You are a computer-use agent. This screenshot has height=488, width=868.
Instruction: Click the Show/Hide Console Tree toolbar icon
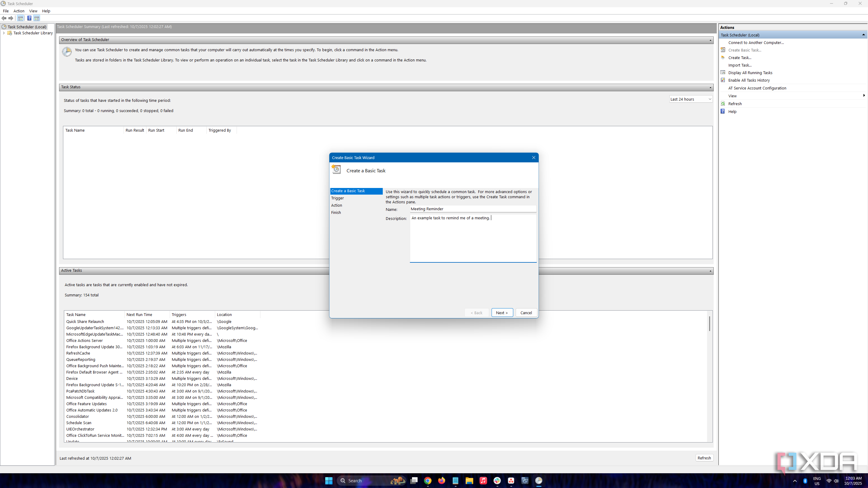click(20, 18)
